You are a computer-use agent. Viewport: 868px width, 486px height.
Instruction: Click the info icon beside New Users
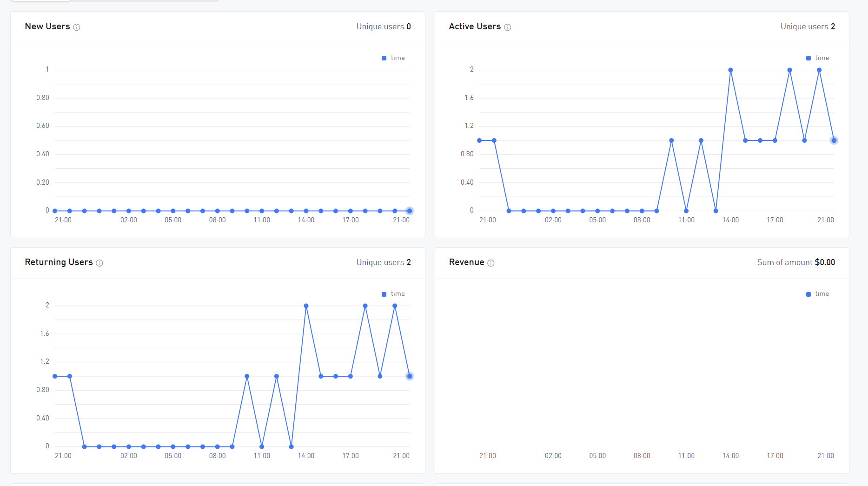tap(77, 27)
